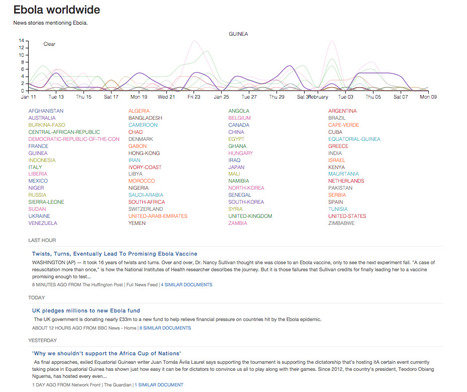Filter by EGYPT
This screenshot has height=392, width=467.
coord(236,139)
